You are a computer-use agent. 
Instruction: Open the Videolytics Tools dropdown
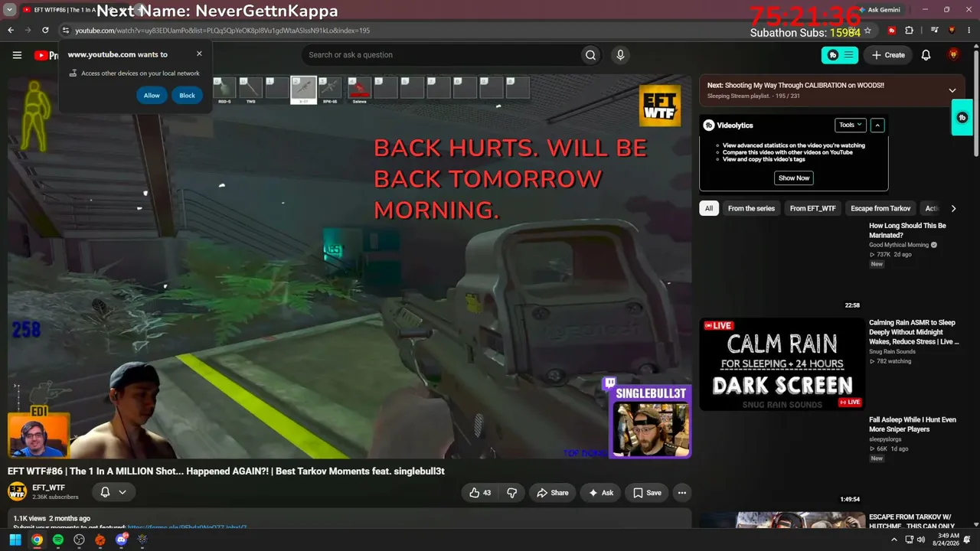[850, 125]
